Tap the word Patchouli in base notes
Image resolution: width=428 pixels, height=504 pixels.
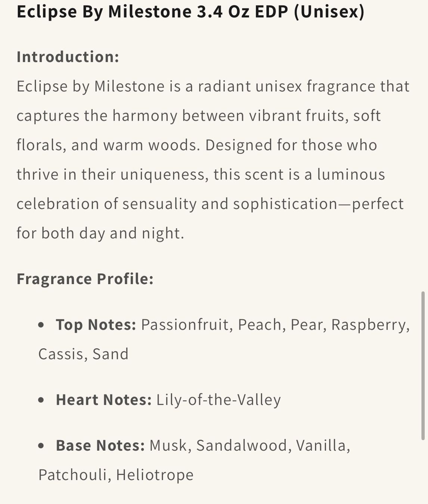pos(72,475)
